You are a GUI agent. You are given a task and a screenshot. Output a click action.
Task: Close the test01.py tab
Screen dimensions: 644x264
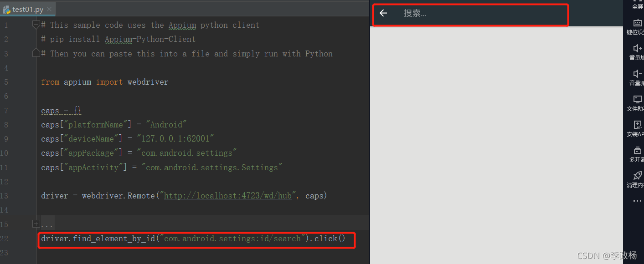49,9
